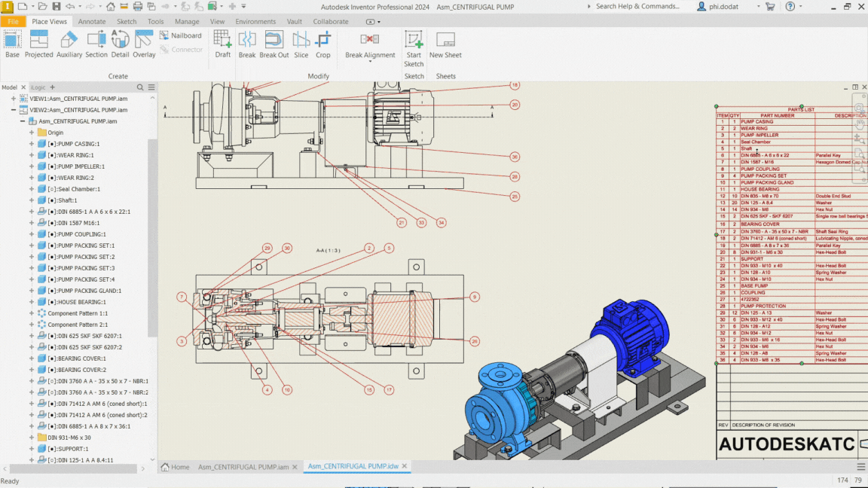Viewport: 868px width, 488px height.
Task: Collapse VIEW2:Asm_CENTRIFUGAL PUMP.iam node
Action: (x=14, y=110)
